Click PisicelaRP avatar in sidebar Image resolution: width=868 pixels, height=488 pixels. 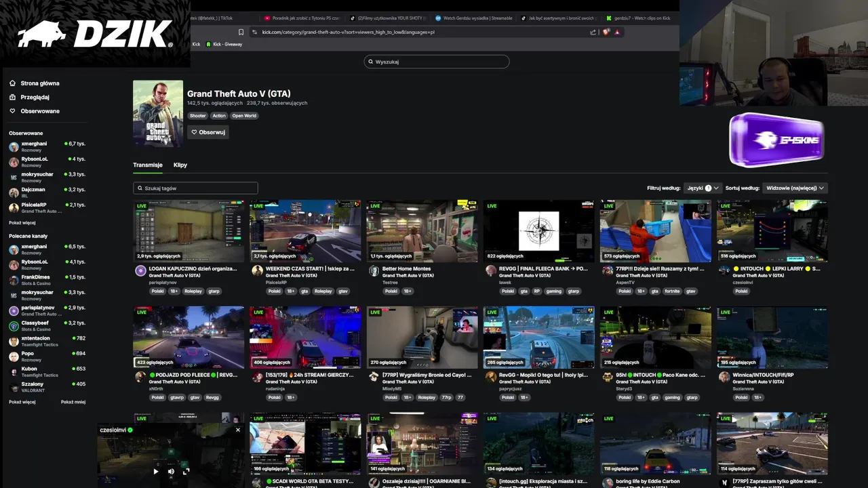click(x=14, y=207)
